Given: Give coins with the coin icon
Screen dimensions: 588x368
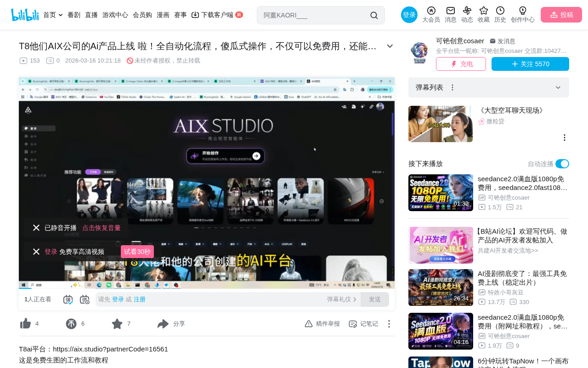Looking at the screenshot, I should (71, 324).
